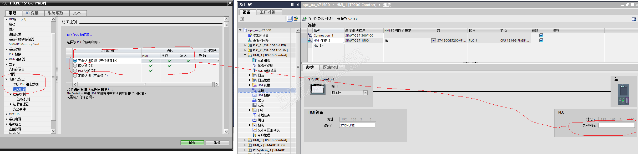Click project tree details view icon
This screenshot has width=644, height=158.
(x=290, y=18)
